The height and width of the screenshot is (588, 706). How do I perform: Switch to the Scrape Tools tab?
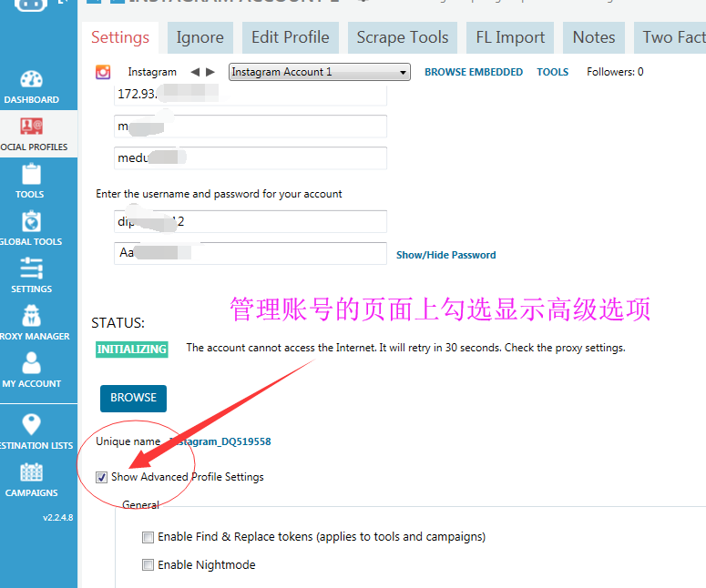[x=403, y=37]
